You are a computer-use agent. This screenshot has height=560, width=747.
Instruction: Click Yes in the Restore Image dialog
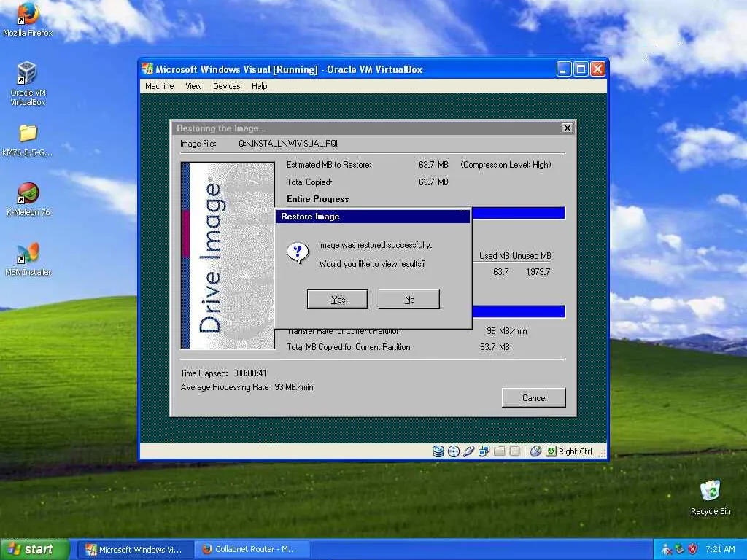tap(337, 300)
